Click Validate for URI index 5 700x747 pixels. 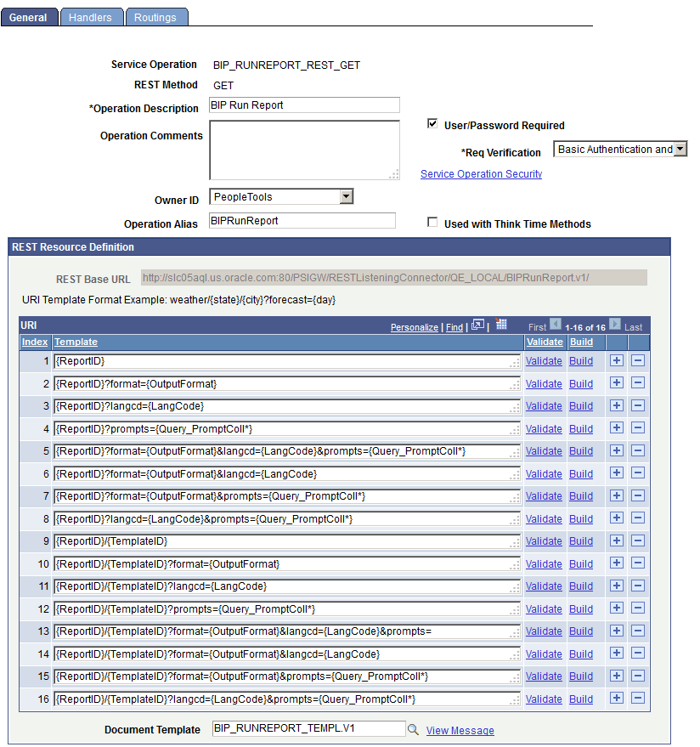545,450
